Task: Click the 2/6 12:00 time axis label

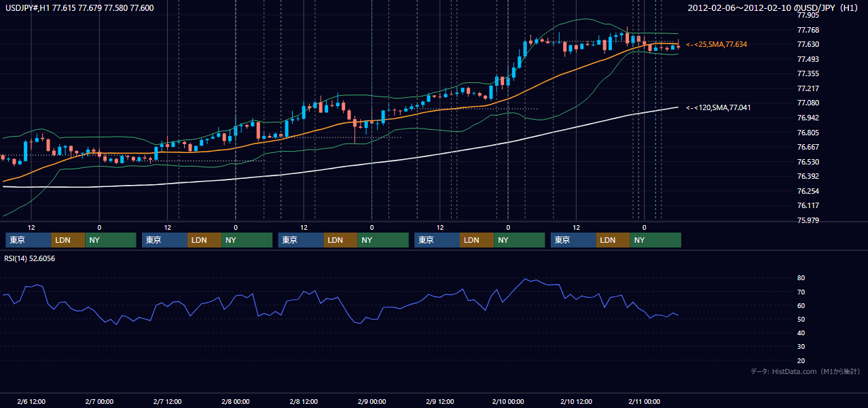Action: tap(31, 401)
